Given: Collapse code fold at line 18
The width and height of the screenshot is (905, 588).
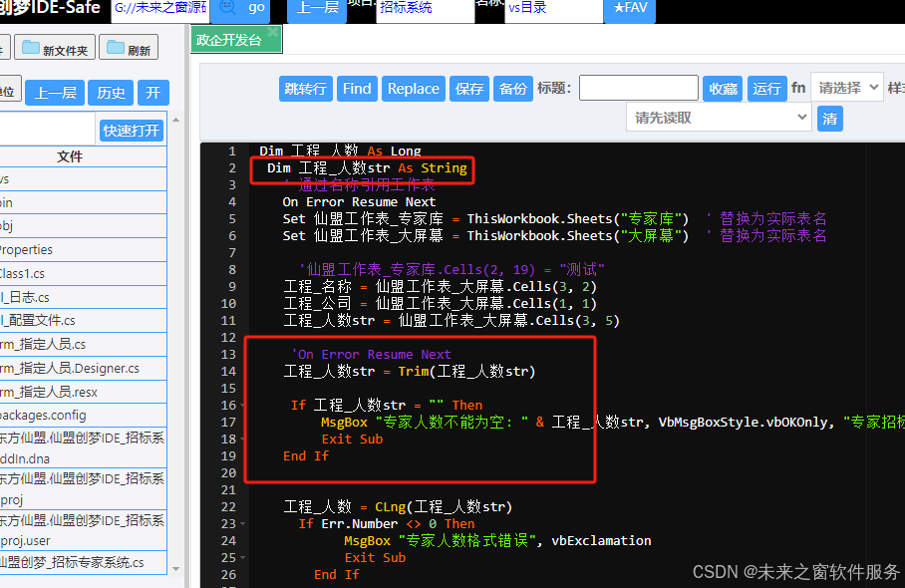Looking at the screenshot, I should [x=242, y=440].
